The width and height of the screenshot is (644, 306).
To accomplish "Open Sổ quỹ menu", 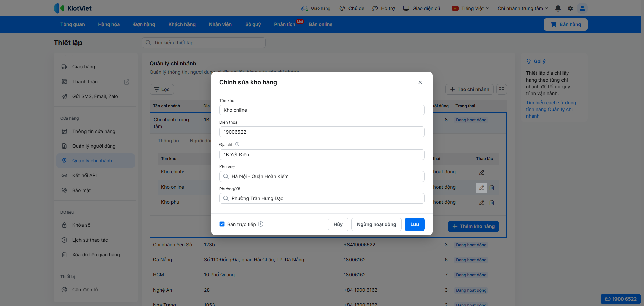I will 253,24.
